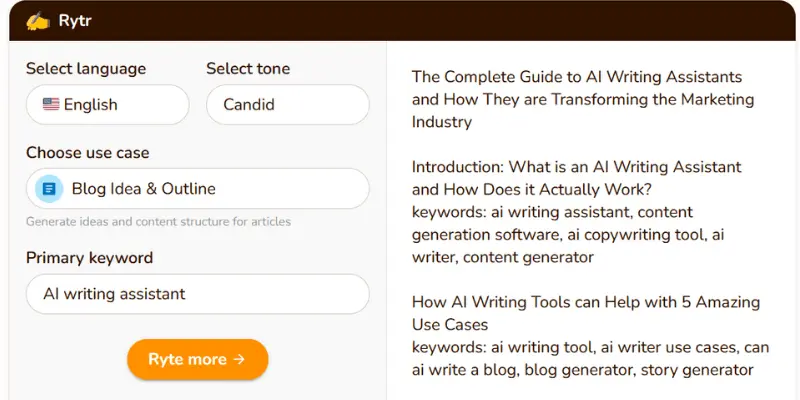Click the Generate ideas and content structure hint

pos(159,221)
